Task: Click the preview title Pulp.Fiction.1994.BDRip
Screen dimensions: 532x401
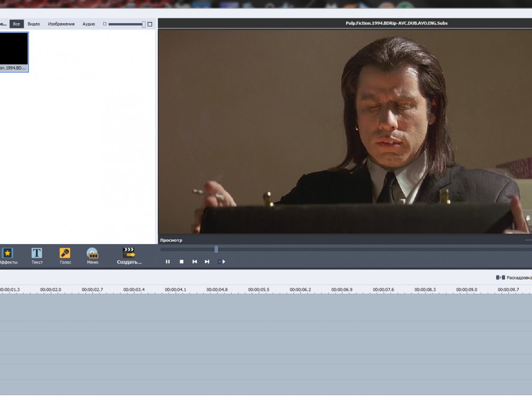Action: point(396,23)
